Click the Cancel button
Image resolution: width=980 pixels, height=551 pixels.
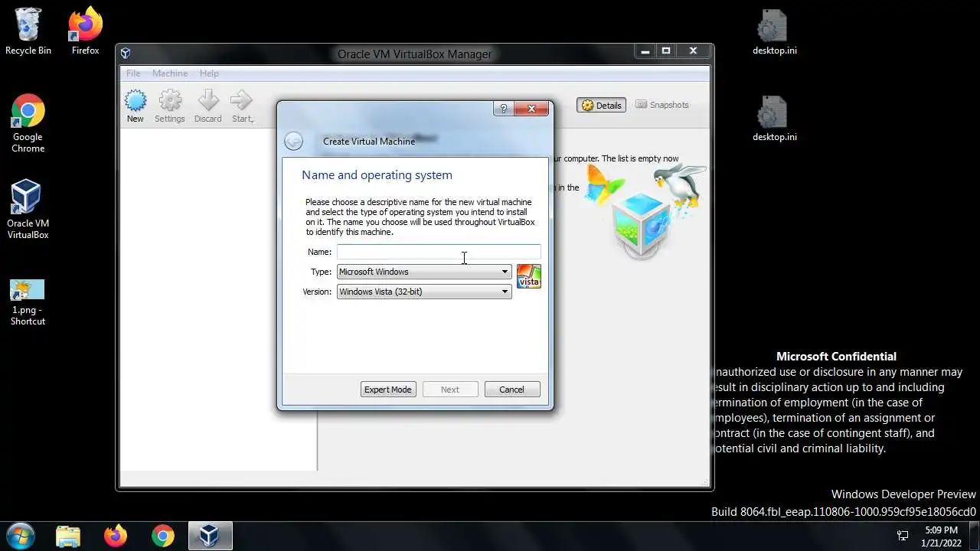tap(512, 390)
